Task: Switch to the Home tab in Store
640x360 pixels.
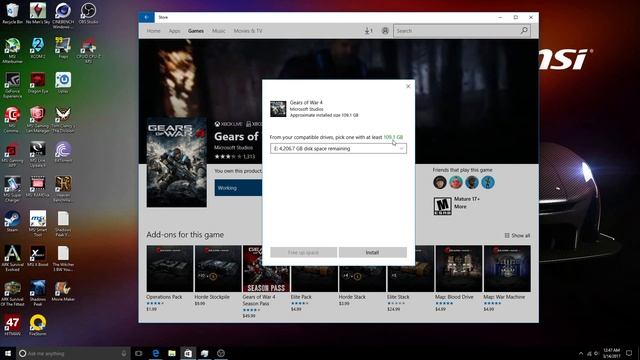Action: (153, 31)
